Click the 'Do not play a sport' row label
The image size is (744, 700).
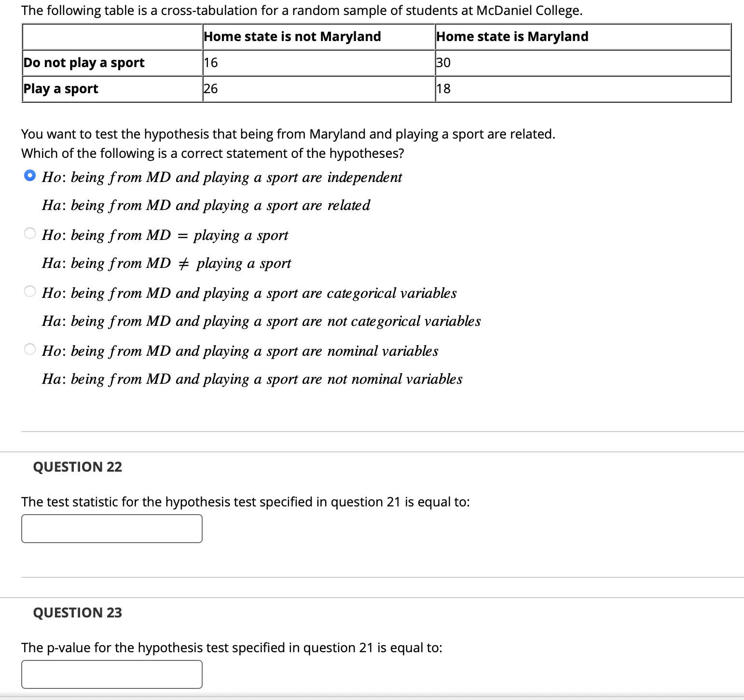coord(84,62)
